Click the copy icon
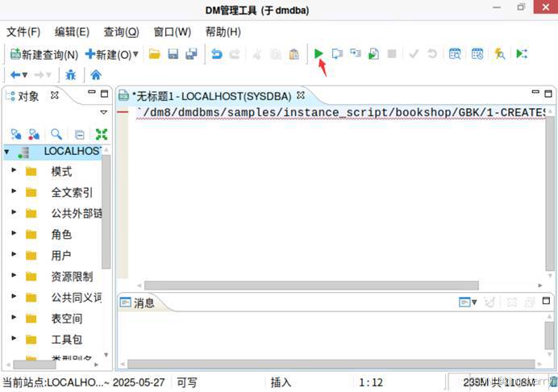Image resolution: width=558 pixels, height=392 pixels. point(276,54)
